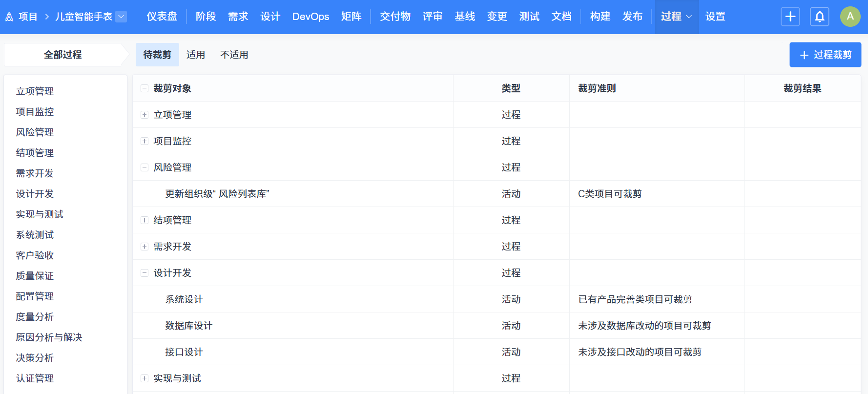The width and height of the screenshot is (868, 394).
Task: Go to 设置 in the navigation bar
Action: click(x=715, y=17)
